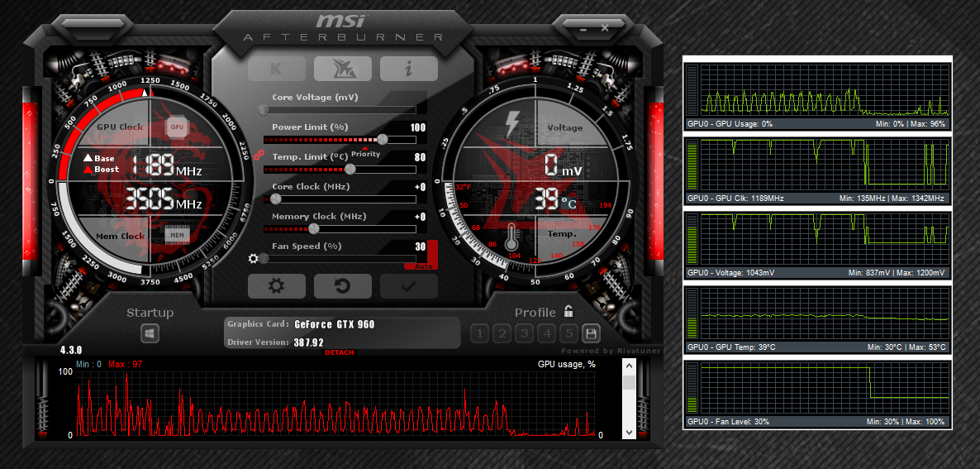Click the red GPU usage monitor graph
Image resolution: width=980 pixels, height=469 pixels.
click(x=335, y=404)
